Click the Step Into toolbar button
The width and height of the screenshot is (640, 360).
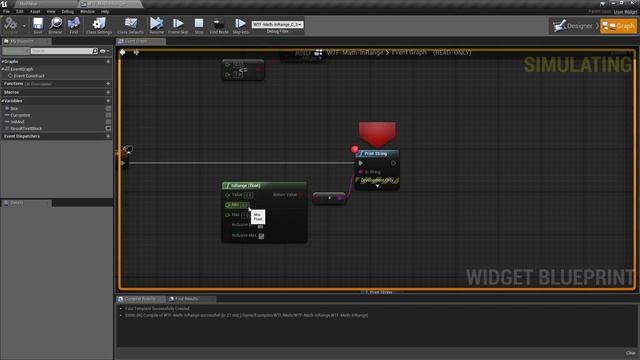click(240, 25)
